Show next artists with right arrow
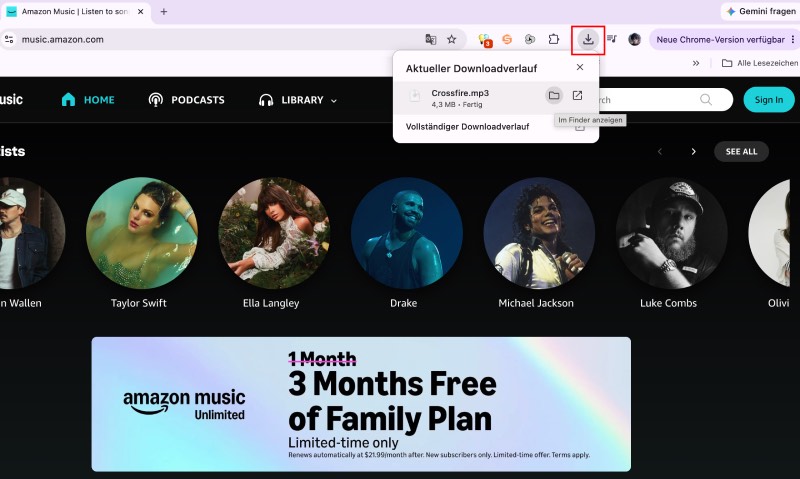Image resolution: width=800 pixels, height=479 pixels. (x=693, y=152)
